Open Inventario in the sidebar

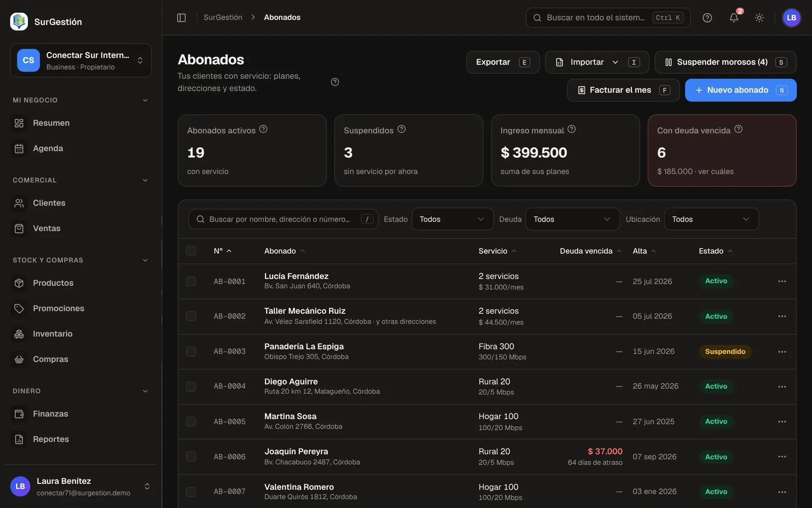click(81, 334)
